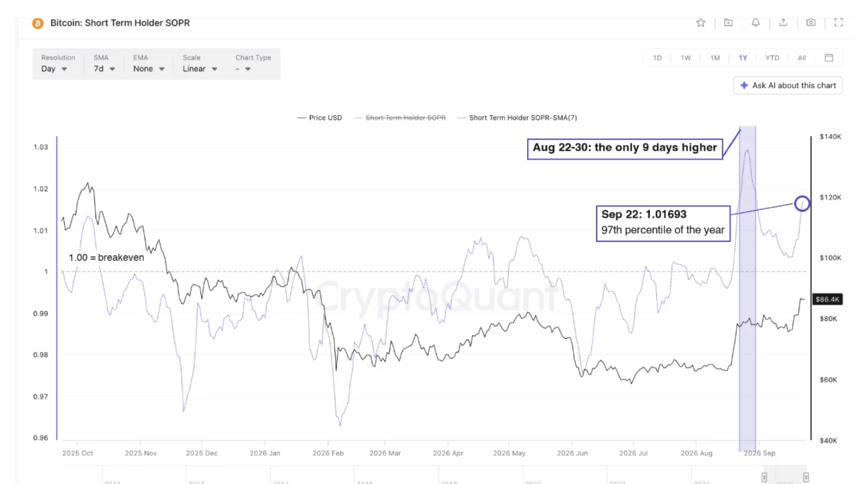Click the add-to-folder icon
The height and width of the screenshot is (484, 868).
point(728,23)
